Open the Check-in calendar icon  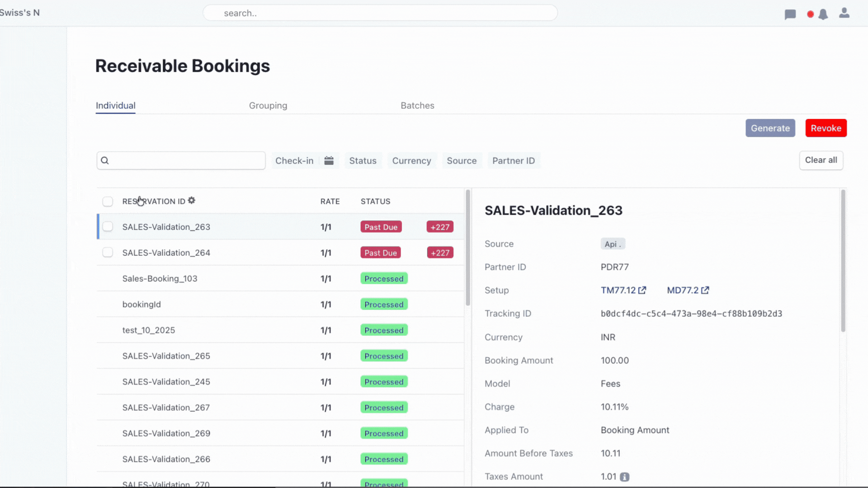329,161
